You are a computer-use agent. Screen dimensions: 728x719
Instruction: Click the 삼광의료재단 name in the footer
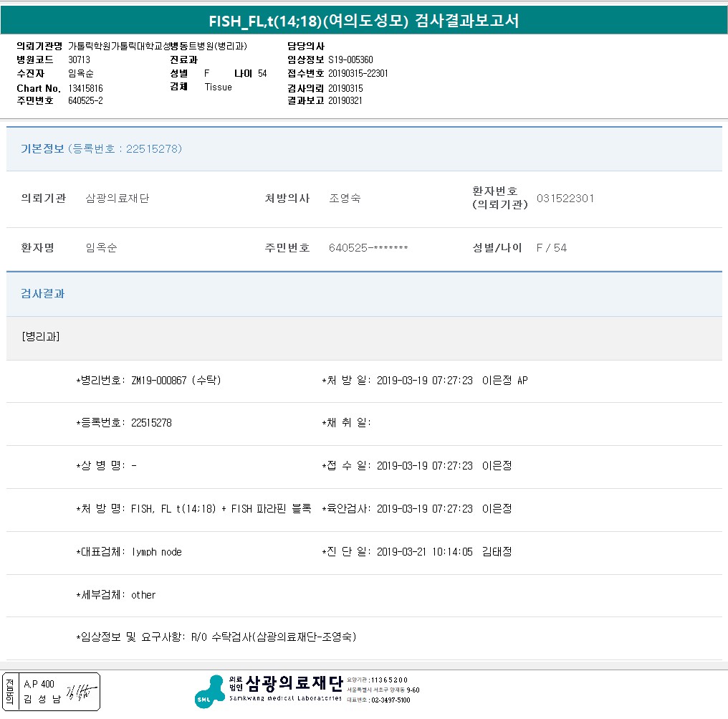click(x=294, y=682)
